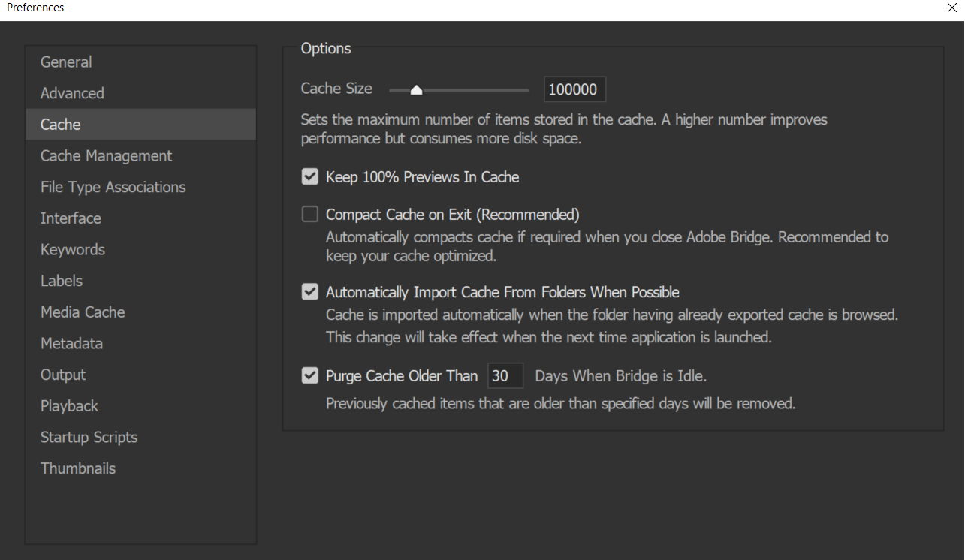Switch to Interface preferences
Image resolution: width=965 pixels, height=560 pixels.
[71, 218]
